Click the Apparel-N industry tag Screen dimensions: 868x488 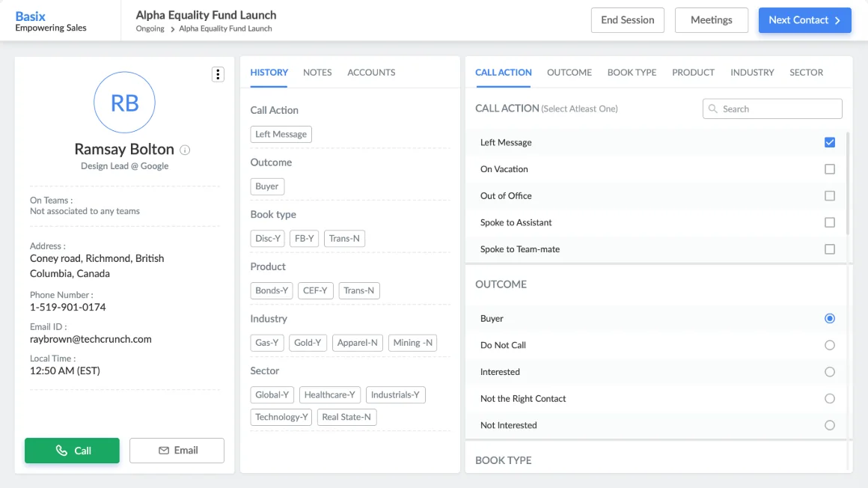point(357,343)
